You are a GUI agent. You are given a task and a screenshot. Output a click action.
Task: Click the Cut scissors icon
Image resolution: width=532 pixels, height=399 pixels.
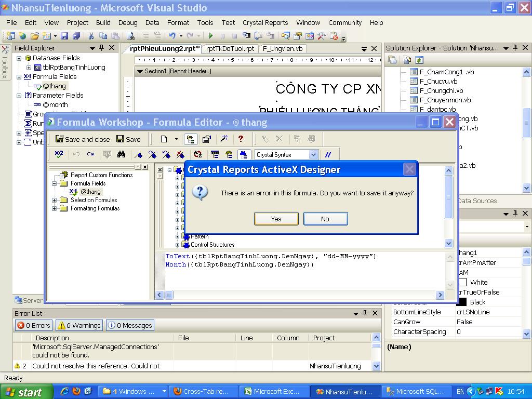coord(91,36)
